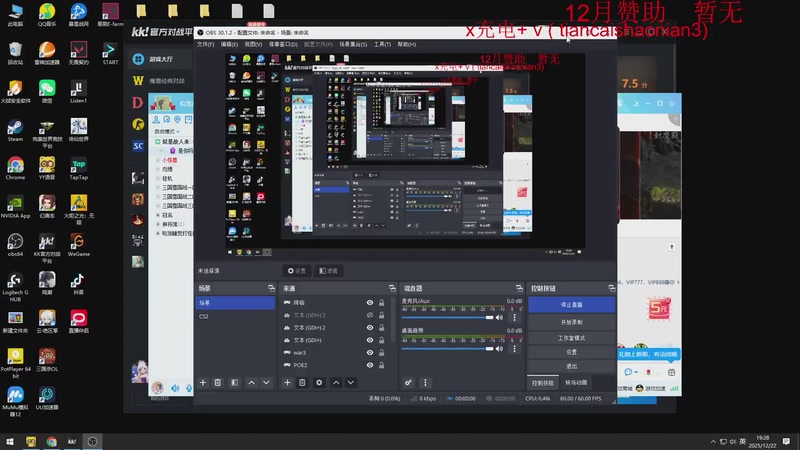
Task: Select the first highlighted scene in Scenes list
Action: coord(235,303)
